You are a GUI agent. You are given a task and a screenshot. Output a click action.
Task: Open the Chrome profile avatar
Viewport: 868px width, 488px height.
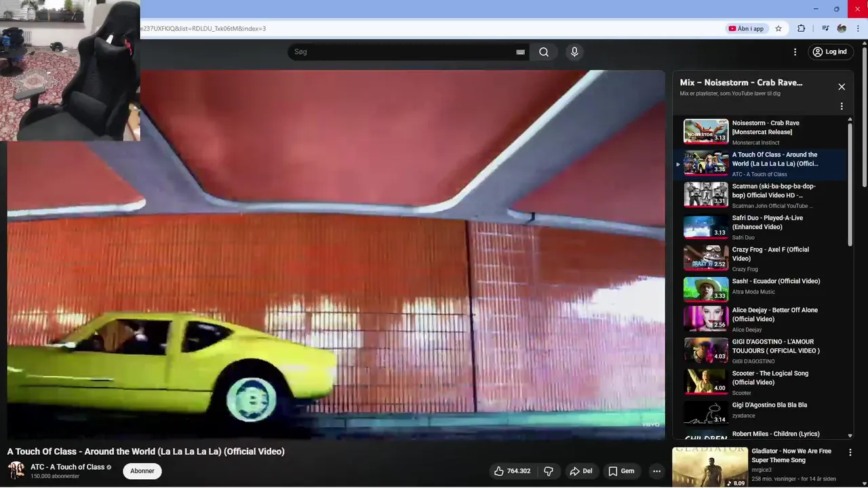pos(842,28)
